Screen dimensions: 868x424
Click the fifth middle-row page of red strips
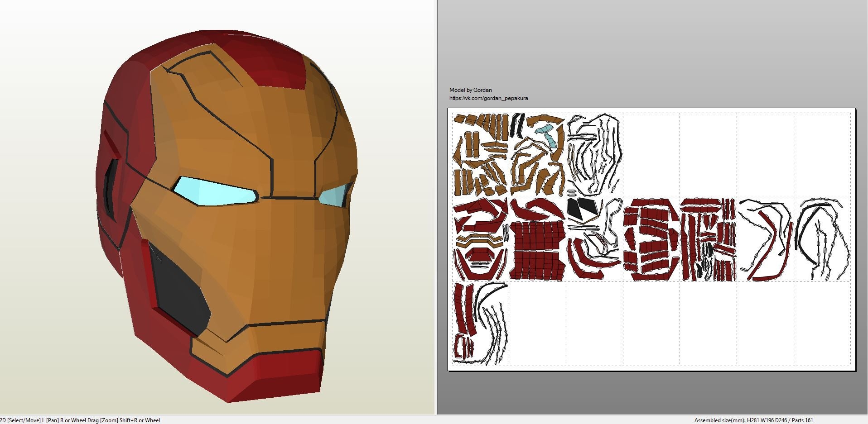coord(709,239)
